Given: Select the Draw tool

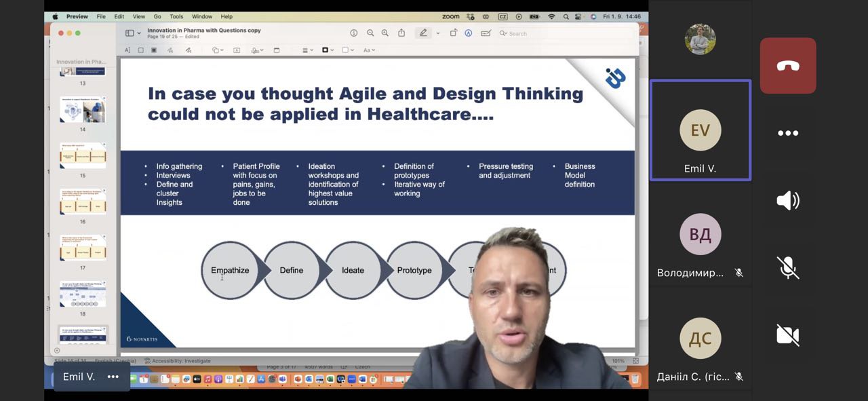Looking at the screenshot, I should click(189, 50).
